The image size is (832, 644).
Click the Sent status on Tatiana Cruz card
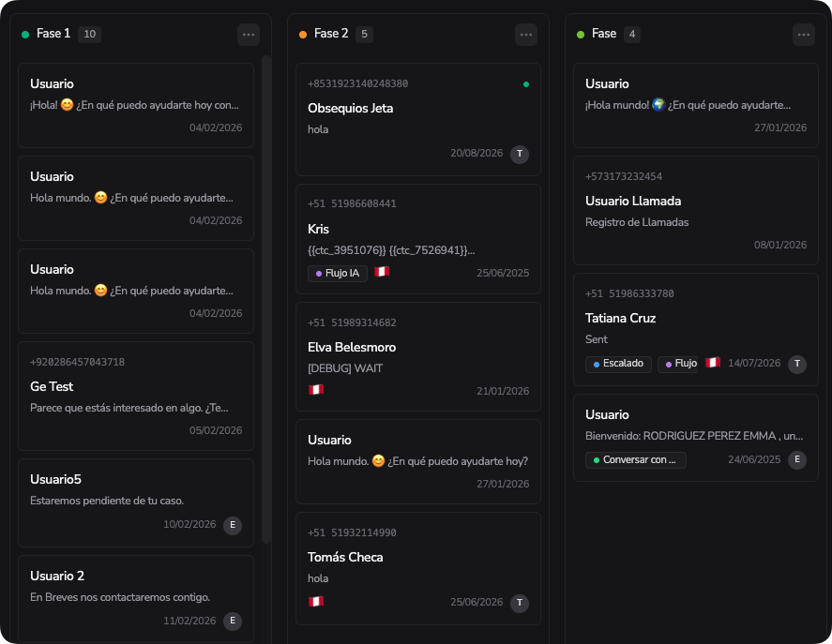(597, 339)
